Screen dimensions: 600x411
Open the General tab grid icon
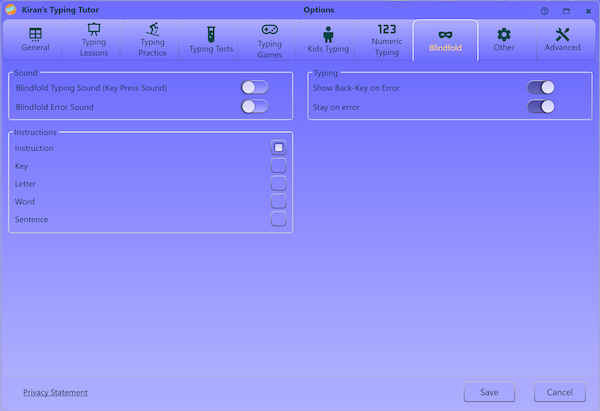35,34
